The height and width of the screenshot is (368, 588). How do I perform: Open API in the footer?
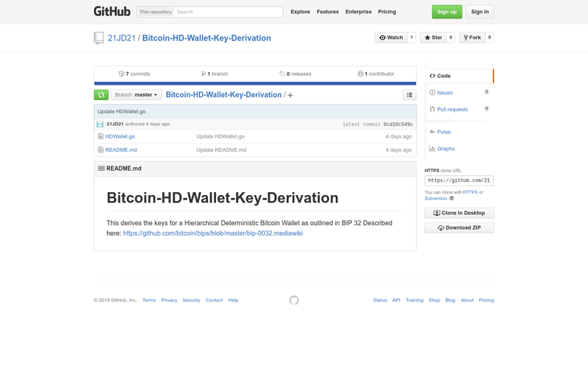click(396, 300)
